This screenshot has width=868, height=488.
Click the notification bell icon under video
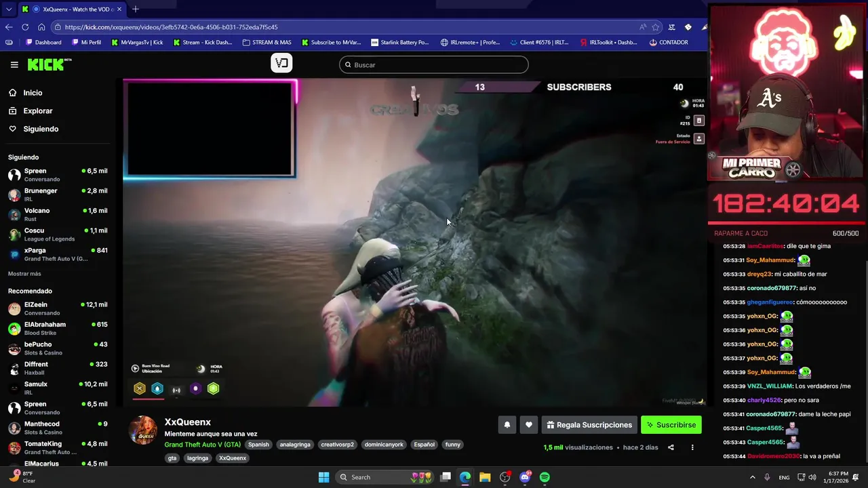pyautogui.click(x=507, y=425)
